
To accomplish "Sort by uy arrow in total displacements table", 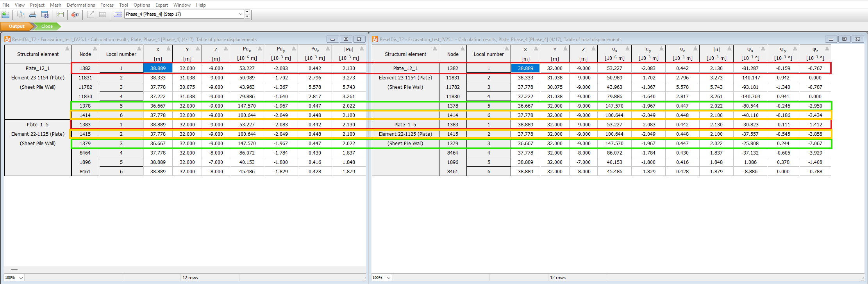I will [661, 49].
